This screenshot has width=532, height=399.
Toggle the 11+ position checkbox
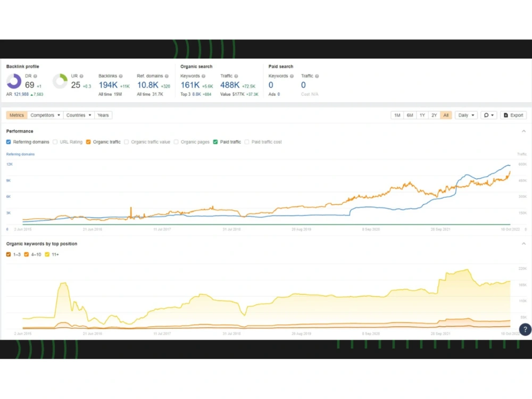pyautogui.click(x=47, y=254)
